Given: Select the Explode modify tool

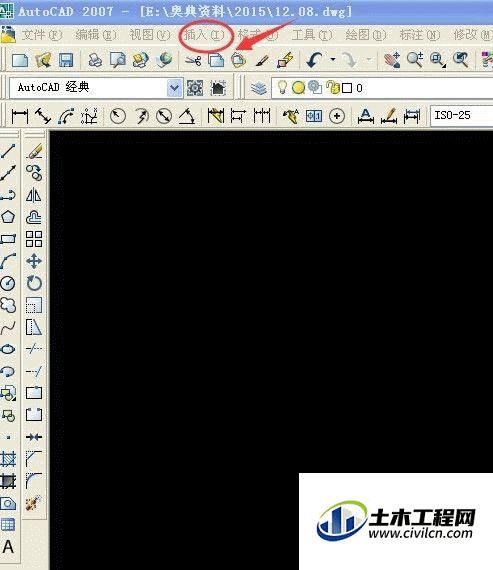Looking at the screenshot, I should pos(34,503).
